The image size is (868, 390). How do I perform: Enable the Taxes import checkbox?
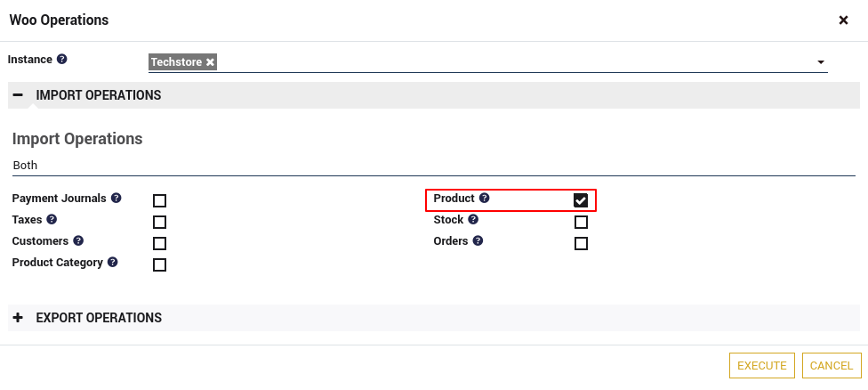(x=159, y=222)
